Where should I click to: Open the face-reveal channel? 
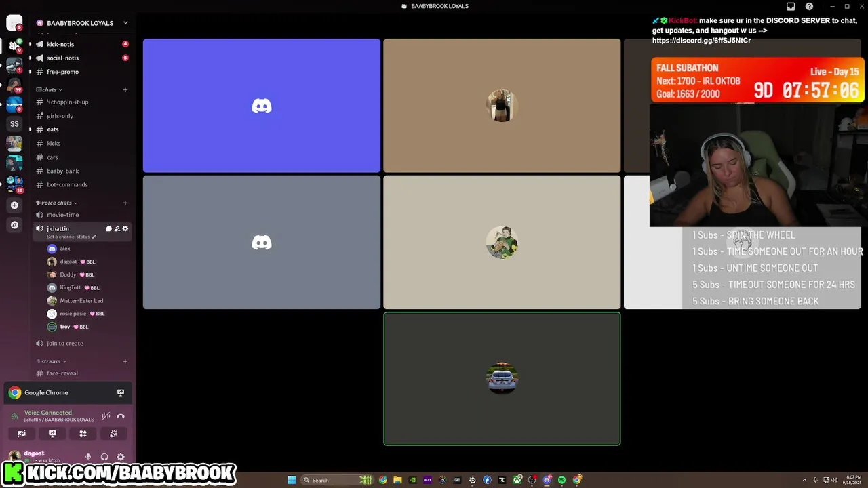coord(82,373)
